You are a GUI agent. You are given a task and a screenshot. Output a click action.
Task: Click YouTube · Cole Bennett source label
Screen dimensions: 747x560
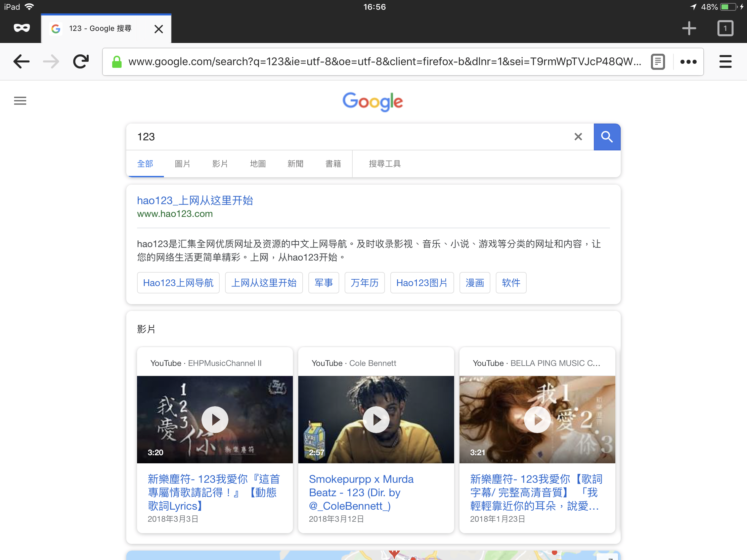point(354,363)
